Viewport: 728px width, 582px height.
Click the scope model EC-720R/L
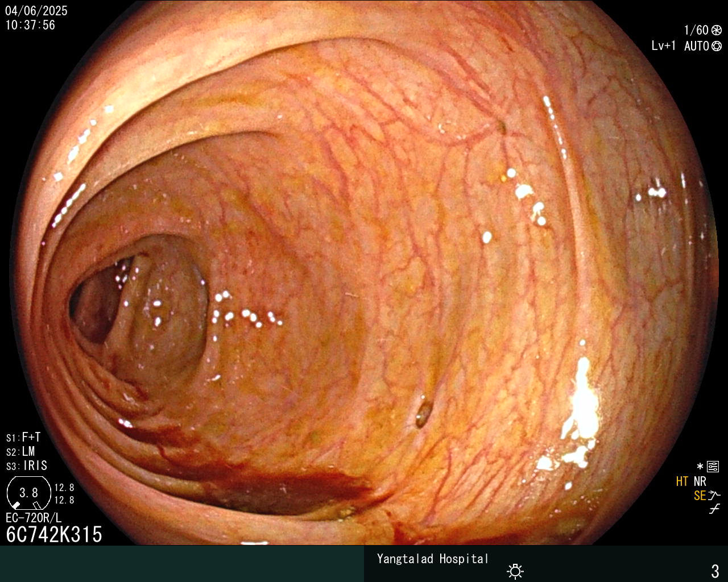(x=34, y=518)
